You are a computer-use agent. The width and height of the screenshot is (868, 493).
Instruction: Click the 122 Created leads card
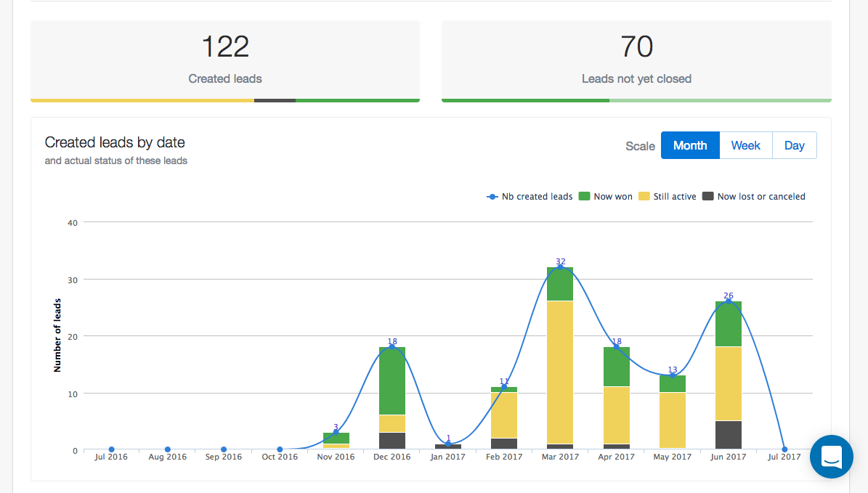point(224,60)
